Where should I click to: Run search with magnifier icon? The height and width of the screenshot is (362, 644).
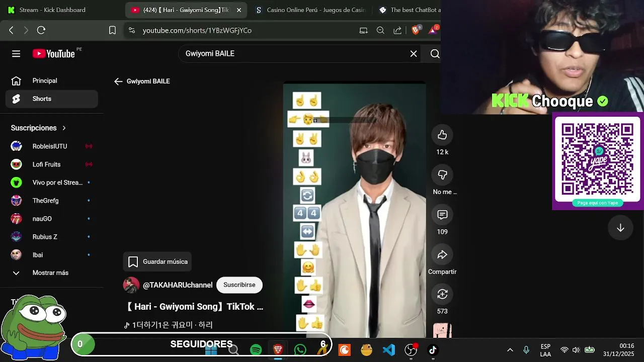click(x=435, y=54)
